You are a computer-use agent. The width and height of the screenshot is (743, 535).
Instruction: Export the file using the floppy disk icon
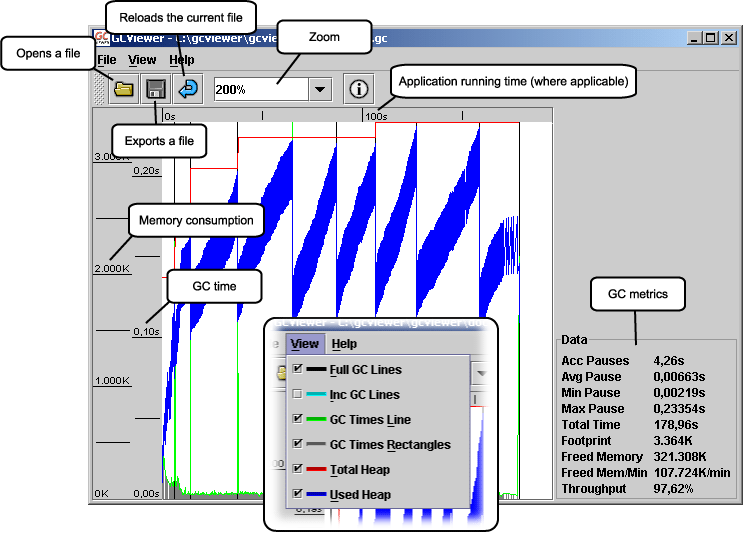[x=155, y=89]
